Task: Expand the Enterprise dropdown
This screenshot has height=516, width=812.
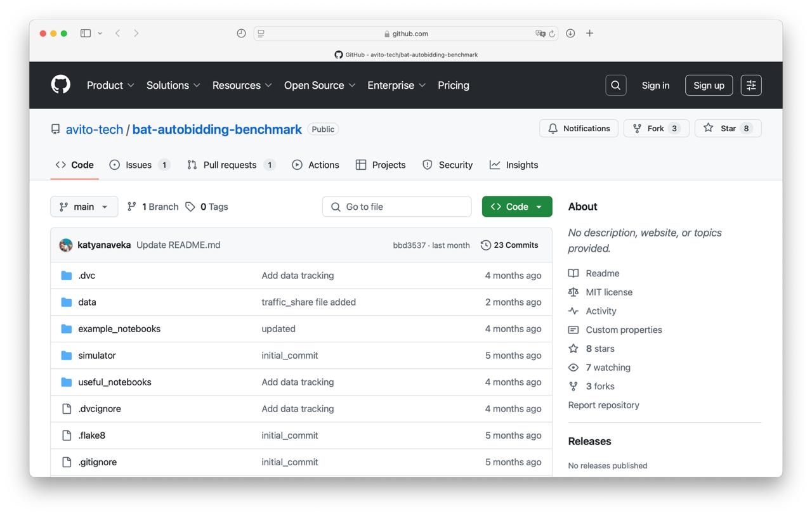Action: tap(396, 85)
